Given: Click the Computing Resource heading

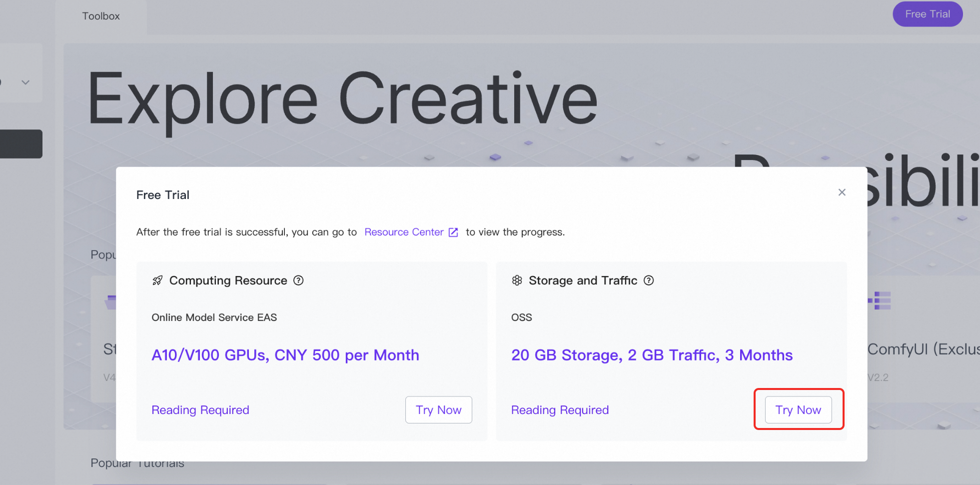Looking at the screenshot, I should pos(228,280).
